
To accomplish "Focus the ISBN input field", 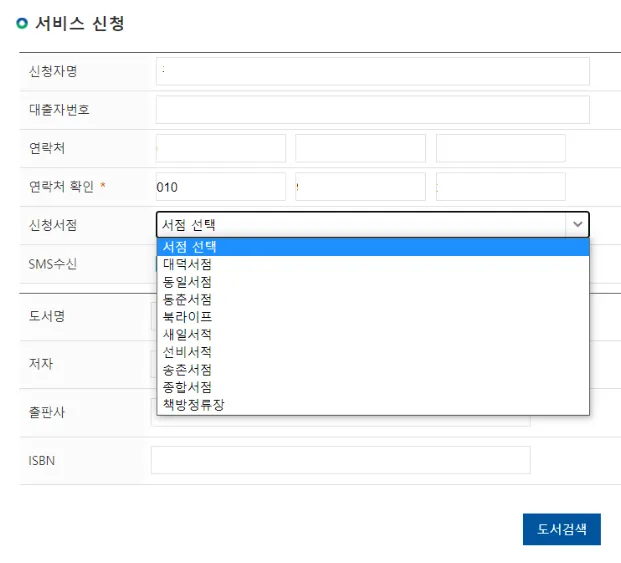I will pyautogui.click(x=340, y=460).
